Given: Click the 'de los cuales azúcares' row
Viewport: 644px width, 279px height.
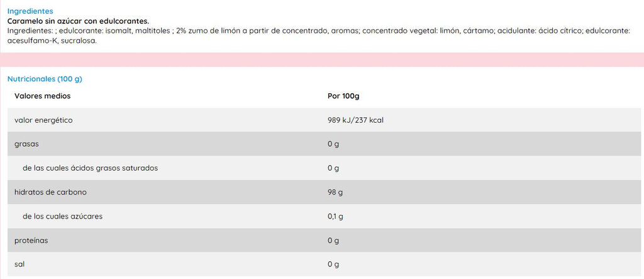Looking at the screenshot, I should pos(325,216).
